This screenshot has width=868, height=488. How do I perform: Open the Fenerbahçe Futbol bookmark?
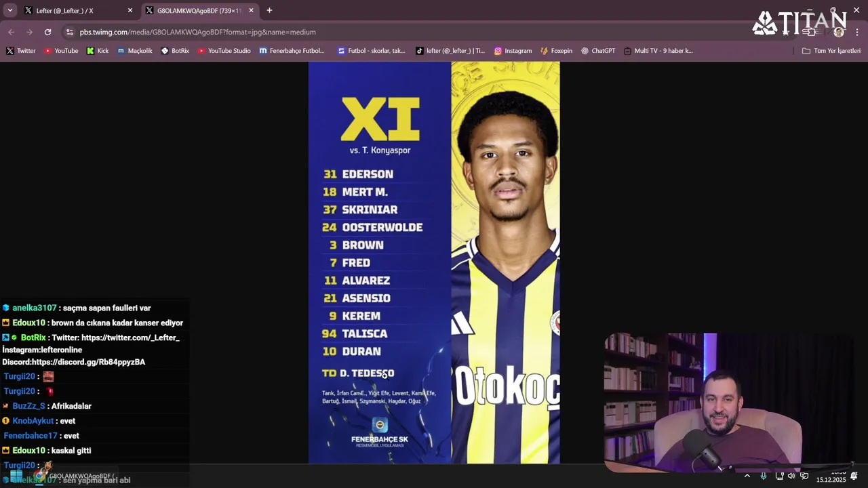pos(292,51)
